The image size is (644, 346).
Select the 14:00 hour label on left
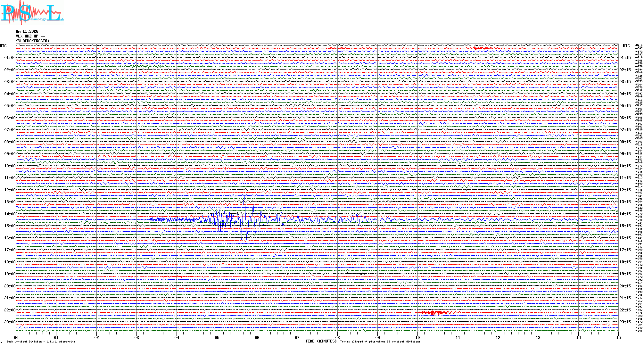(10, 214)
